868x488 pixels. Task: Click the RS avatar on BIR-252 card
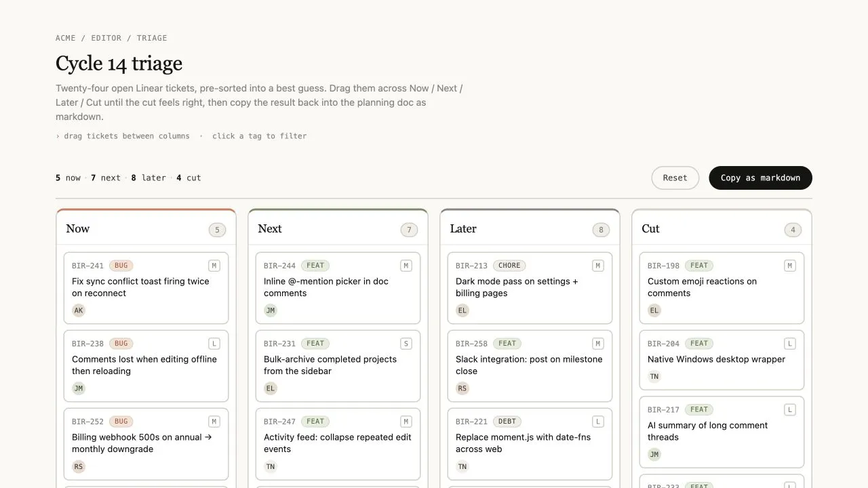(x=79, y=466)
